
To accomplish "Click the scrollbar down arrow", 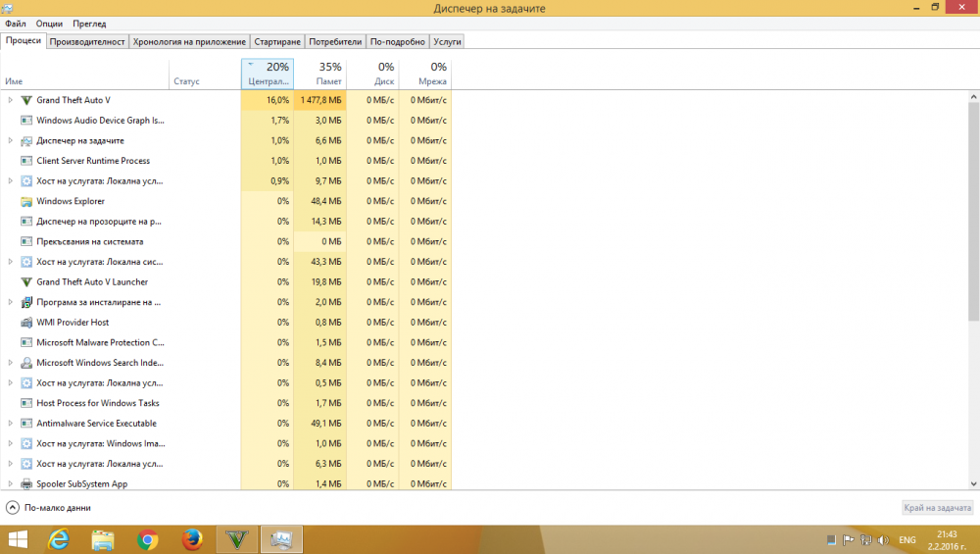I will click(974, 484).
